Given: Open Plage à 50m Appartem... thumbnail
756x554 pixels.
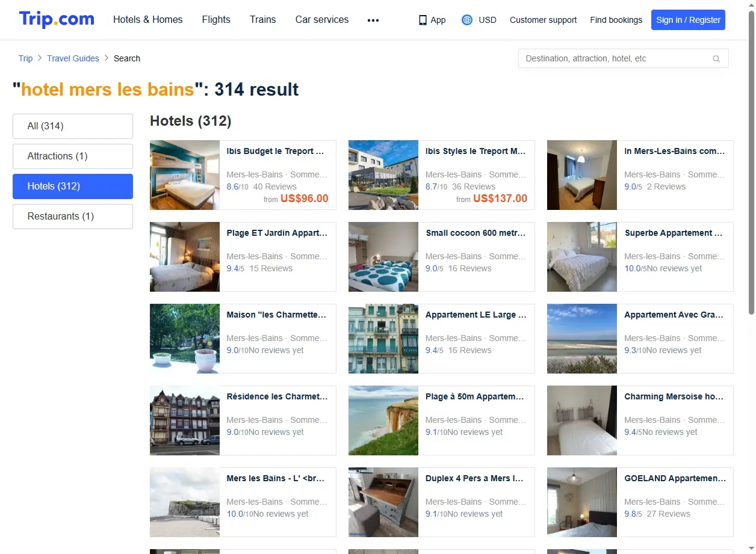Looking at the screenshot, I should 383,420.
